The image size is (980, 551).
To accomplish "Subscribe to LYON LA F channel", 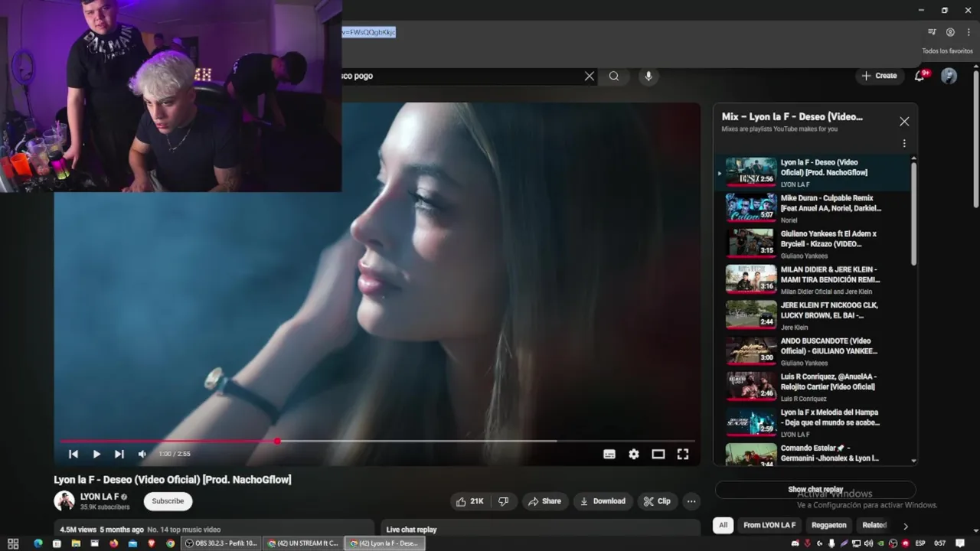I will (168, 501).
